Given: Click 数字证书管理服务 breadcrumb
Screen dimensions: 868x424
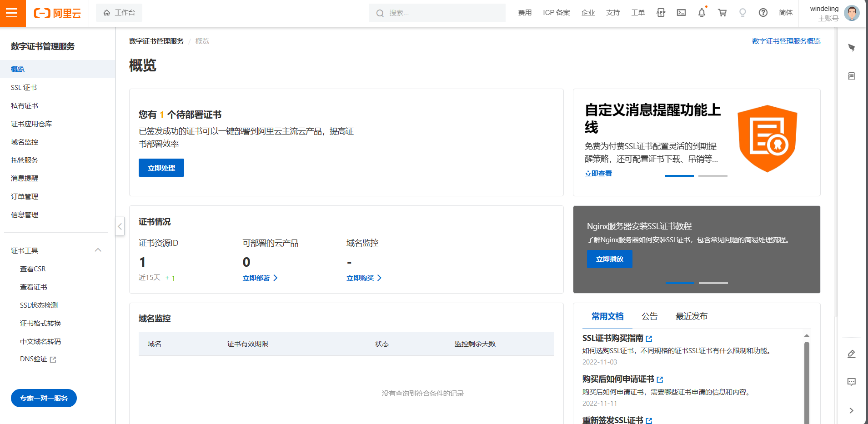Looking at the screenshot, I should 156,41.
